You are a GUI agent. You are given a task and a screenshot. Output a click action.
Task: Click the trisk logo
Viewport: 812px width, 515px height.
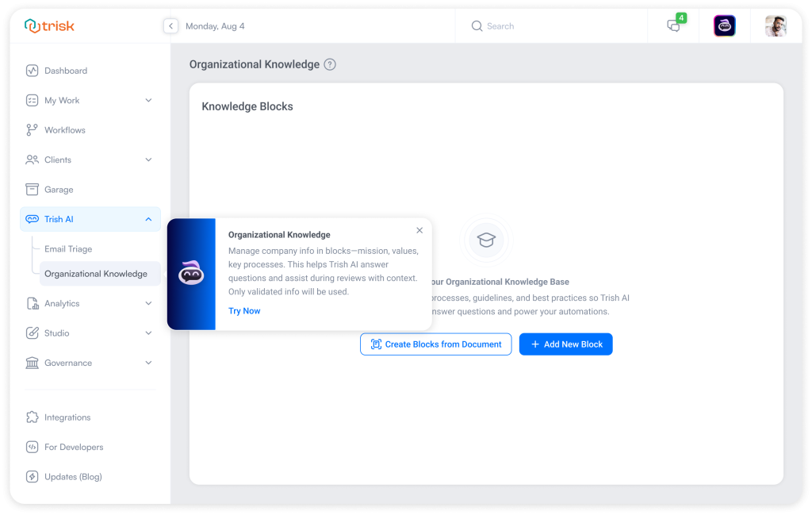[49, 25]
